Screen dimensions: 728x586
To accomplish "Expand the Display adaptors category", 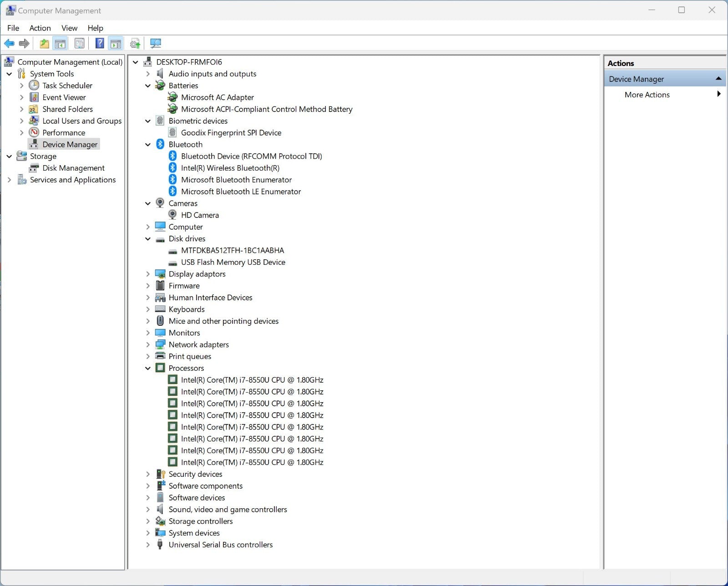I will (x=148, y=274).
